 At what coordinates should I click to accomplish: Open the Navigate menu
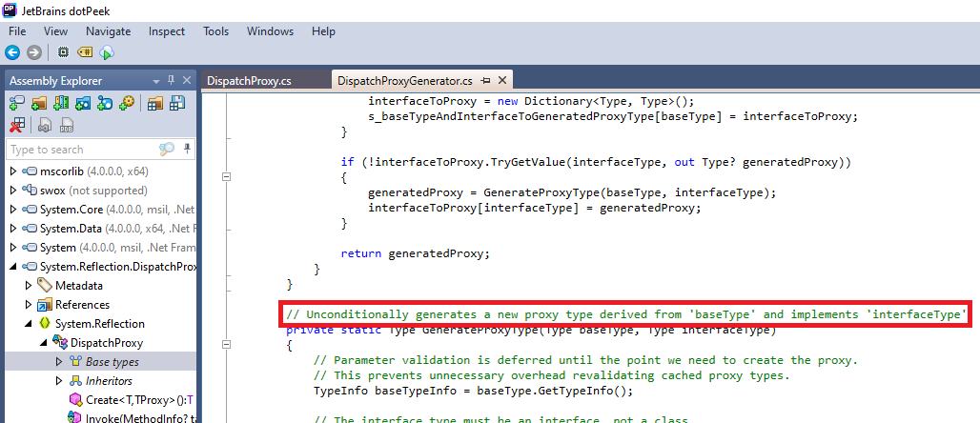click(x=108, y=31)
